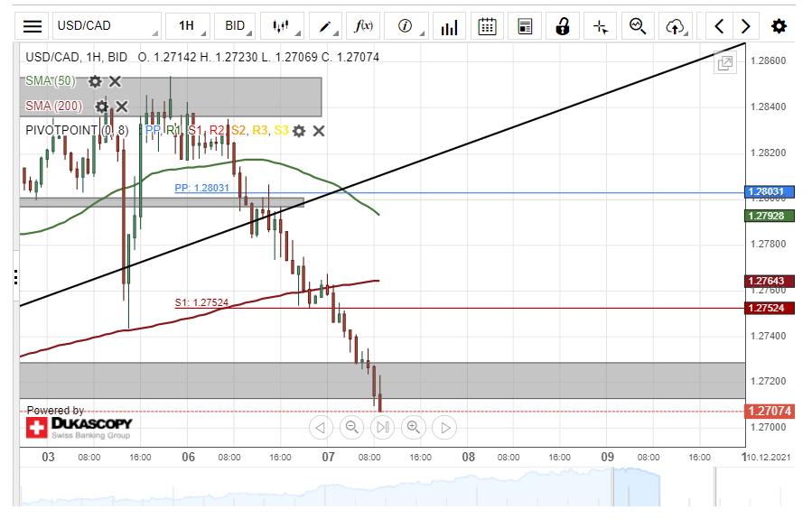Image resolution: width=812 pixels, height=519 pixels.
Task: Click the green 1.27928 price tag
Action: (769, 216)
